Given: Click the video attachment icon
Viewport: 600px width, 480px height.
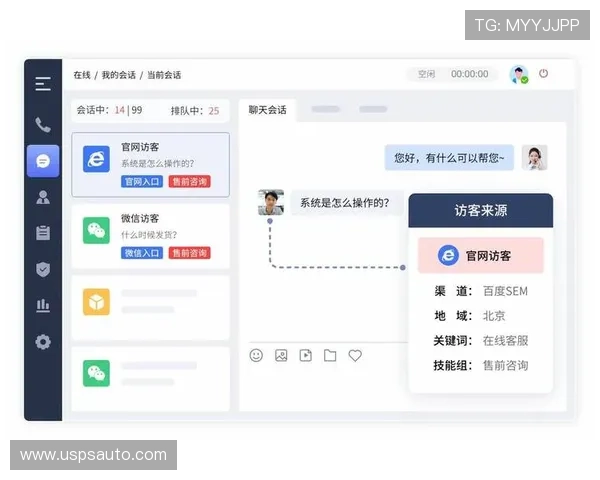Looking at the screenshot, I should 305,356.
